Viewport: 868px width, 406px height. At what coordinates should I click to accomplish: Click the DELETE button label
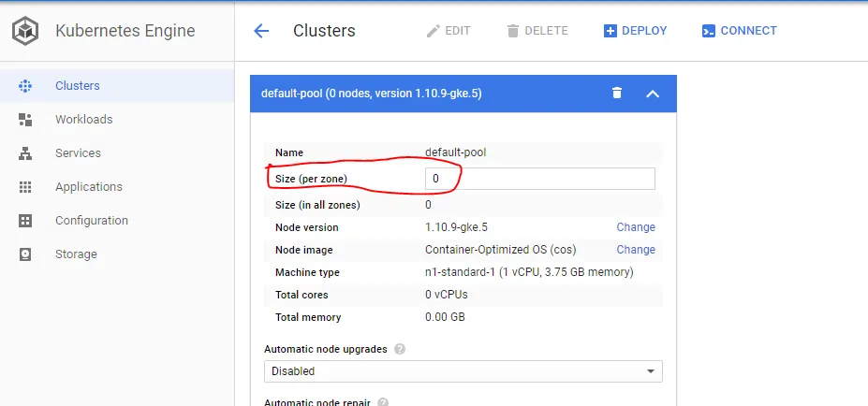pos(547,31)
